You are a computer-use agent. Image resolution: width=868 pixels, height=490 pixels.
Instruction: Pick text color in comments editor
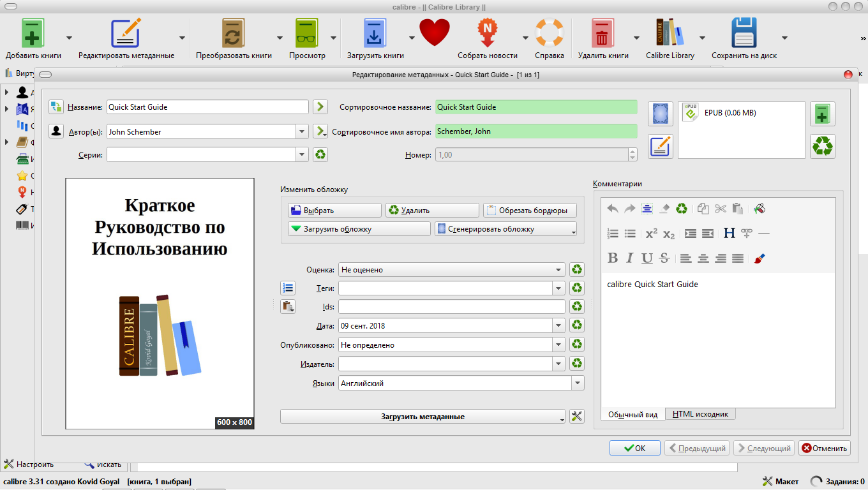tap(759, 258)
